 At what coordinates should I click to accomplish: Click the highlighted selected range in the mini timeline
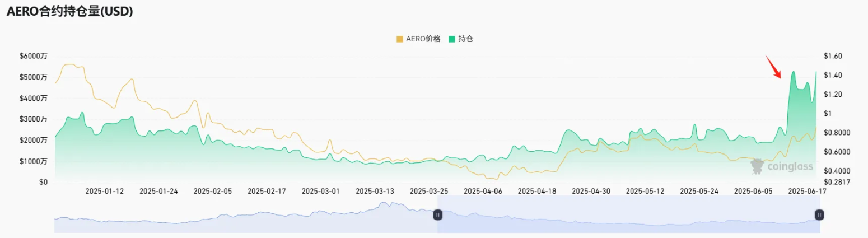tap(628, 214)
